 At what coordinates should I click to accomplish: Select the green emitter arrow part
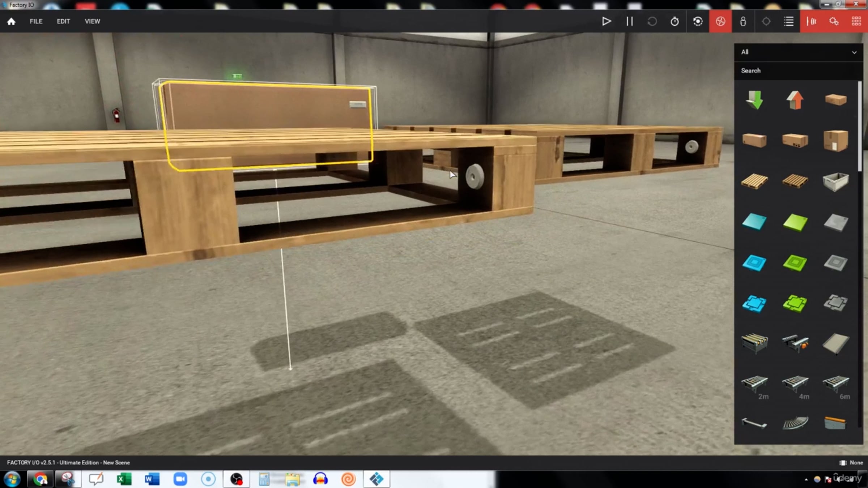[x=754, y=100]
